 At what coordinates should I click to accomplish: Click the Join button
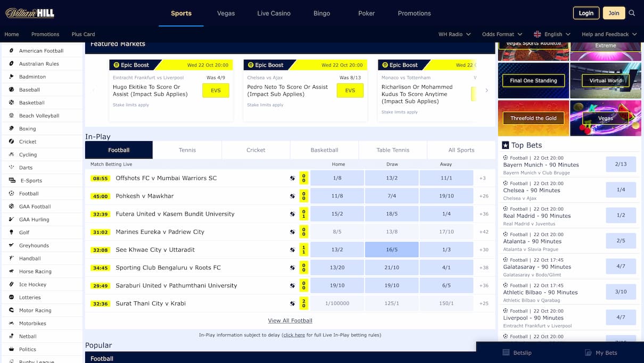tap(614, 13)
